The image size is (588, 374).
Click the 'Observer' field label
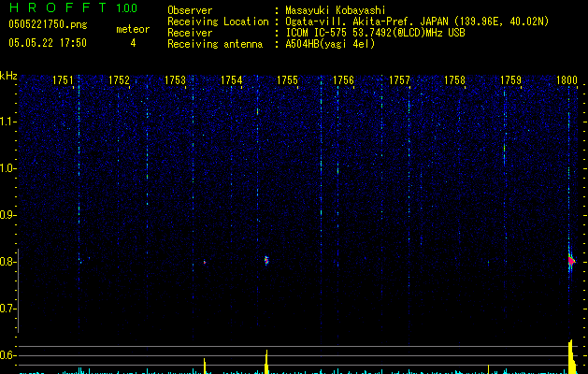tap(190, 10)
